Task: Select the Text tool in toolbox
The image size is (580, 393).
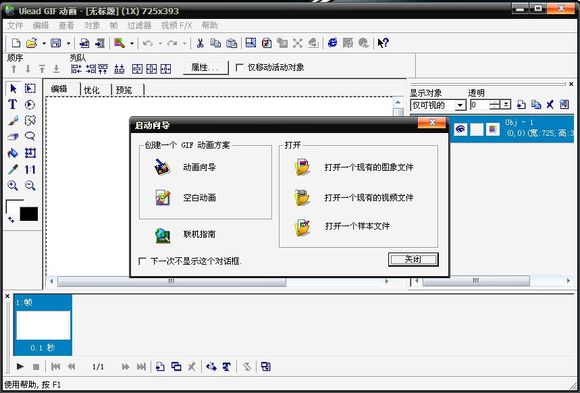Action: point(13,104)
